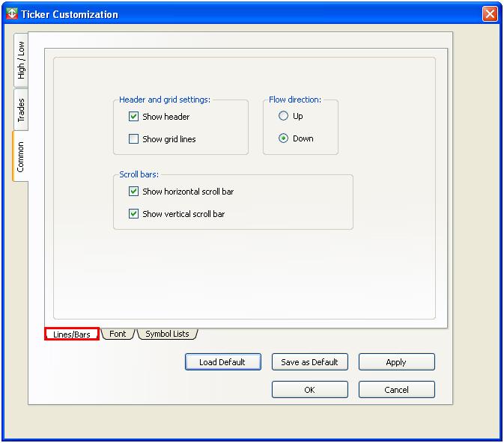504x443 pixels.
Task: Switch to the Lines/Bars tab
Action: point(72,334)
